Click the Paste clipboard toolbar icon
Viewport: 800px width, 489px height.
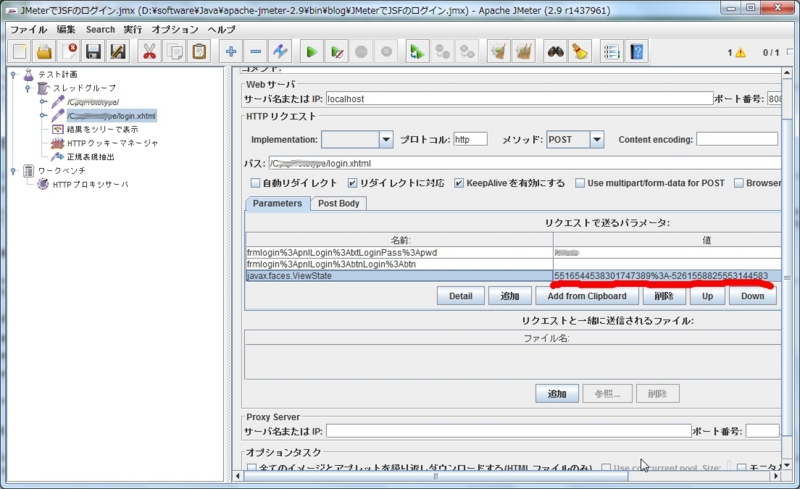click(199, 52)
